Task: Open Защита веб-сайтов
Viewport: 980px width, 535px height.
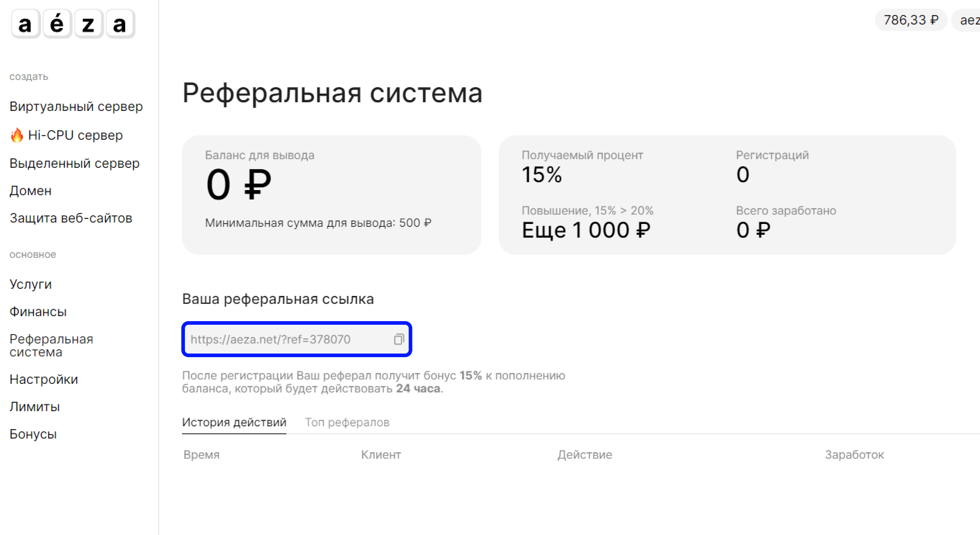Action: (71, 218)
